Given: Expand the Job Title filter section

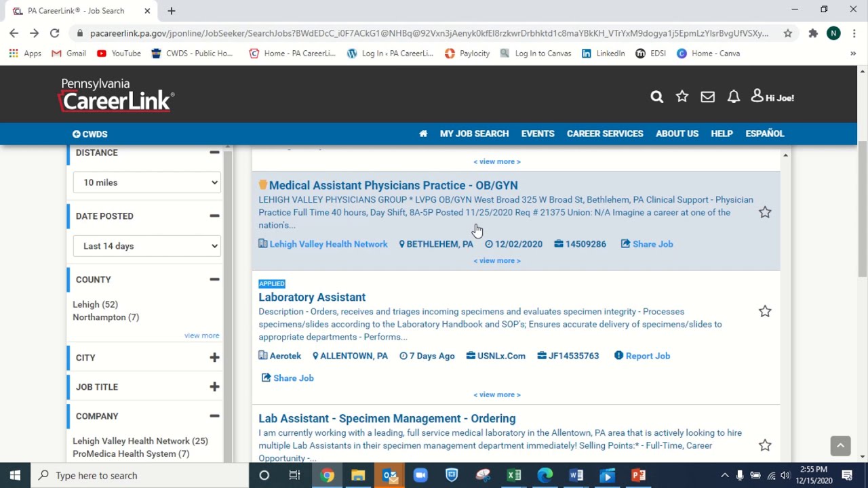Looking at the screenshot, I should [x=214, y=386].
